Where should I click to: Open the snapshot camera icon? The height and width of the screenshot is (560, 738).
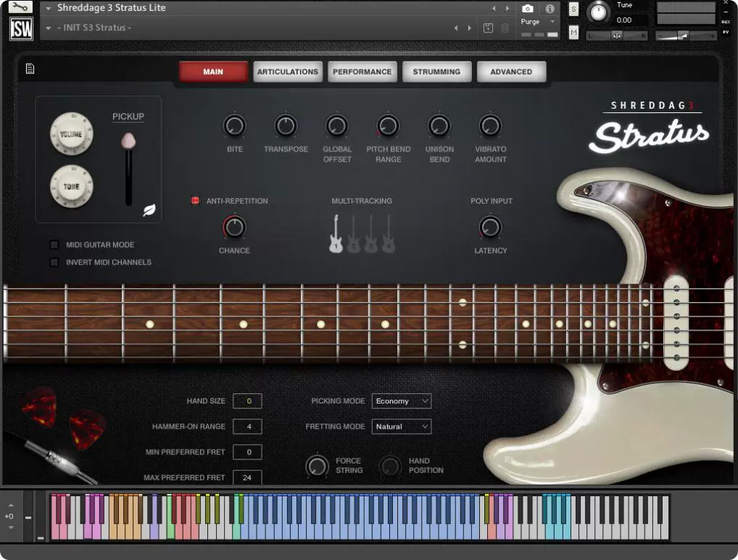[528, 9]
